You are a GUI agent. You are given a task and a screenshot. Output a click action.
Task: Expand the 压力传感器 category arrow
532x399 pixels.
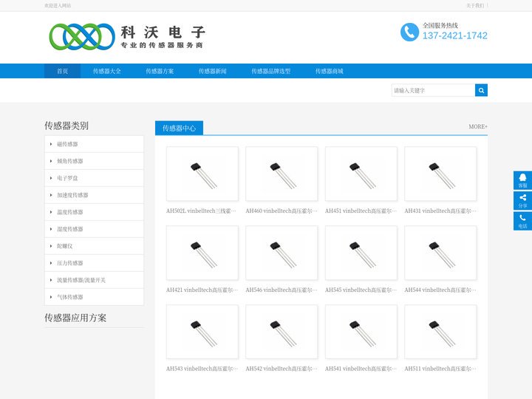pyautogui.click(x=51, y=263)
